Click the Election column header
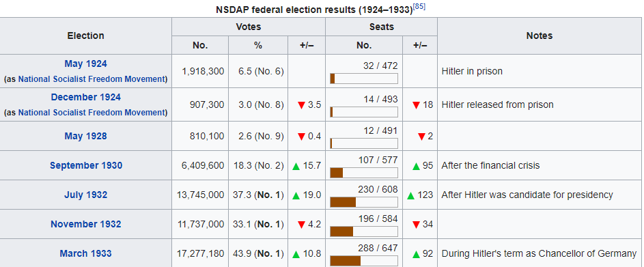644x267 pixels. pos(85,36)
